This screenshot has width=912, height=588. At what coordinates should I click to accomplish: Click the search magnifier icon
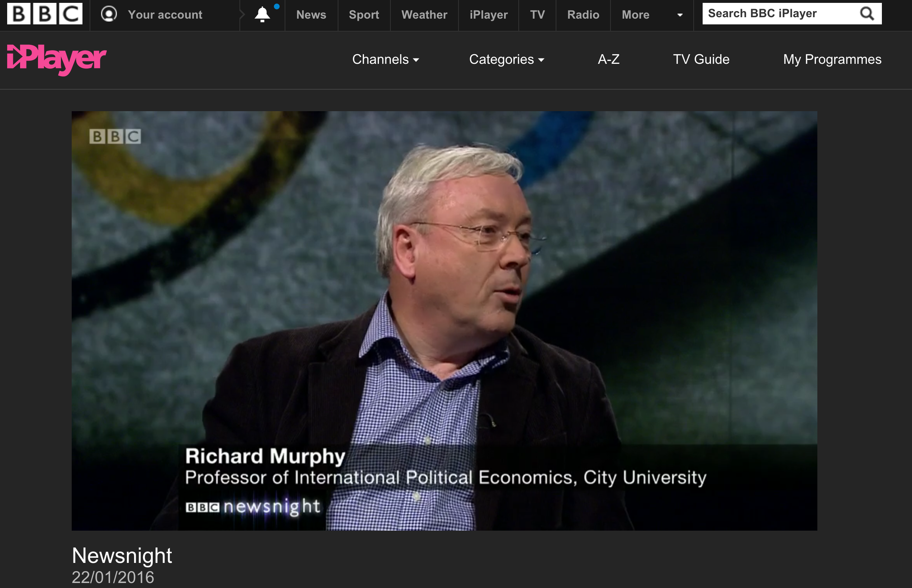(x=866, y=14)
